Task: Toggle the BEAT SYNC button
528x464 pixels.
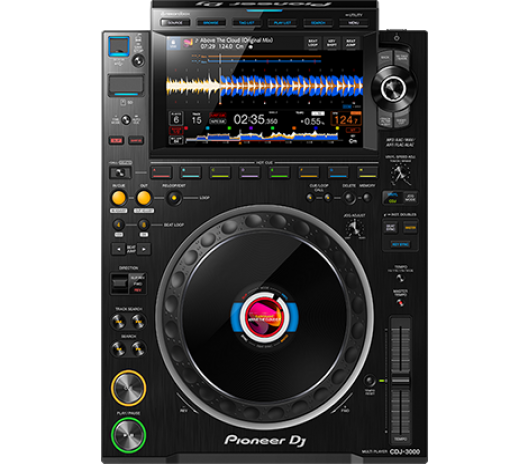Action: click(x=390, y=228)
